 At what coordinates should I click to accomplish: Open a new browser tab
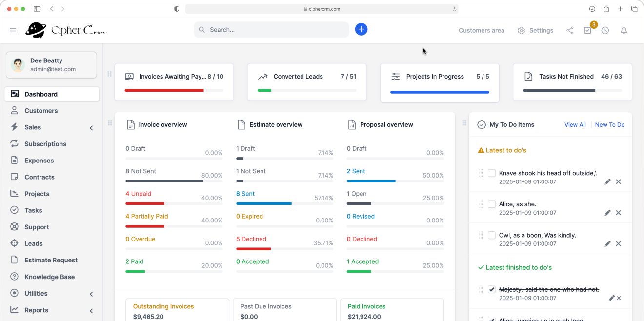620,9
